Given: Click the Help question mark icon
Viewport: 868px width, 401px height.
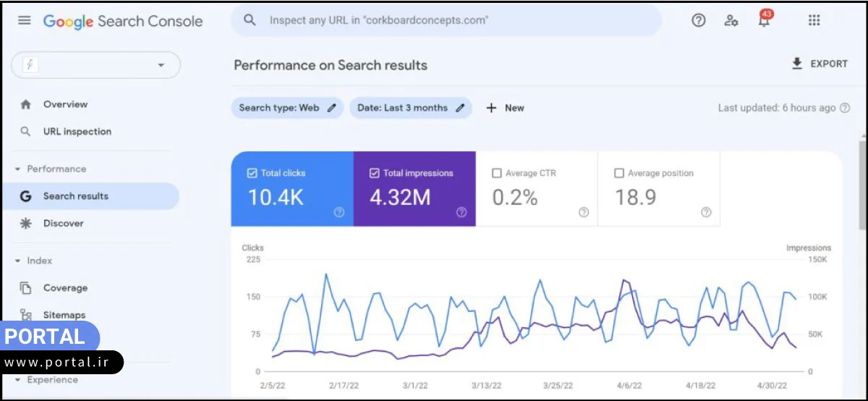Looking at the screenshot, I should [x=698, y=20].
